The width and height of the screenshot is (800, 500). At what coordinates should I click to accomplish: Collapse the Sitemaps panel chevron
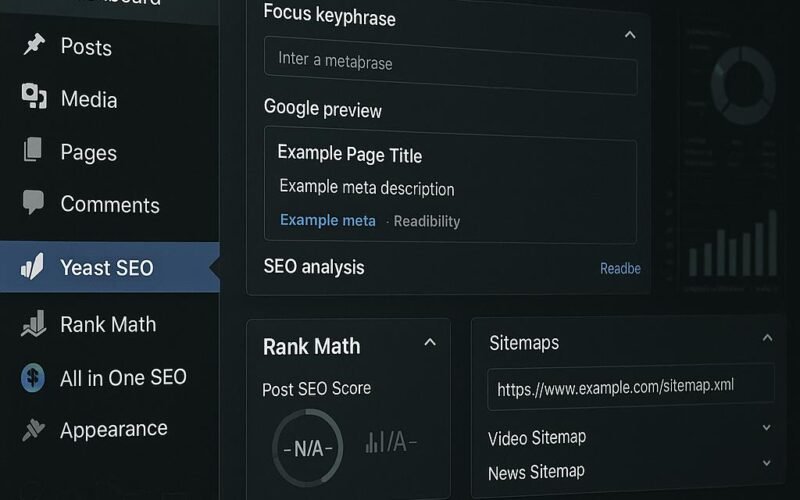point(767,337)
